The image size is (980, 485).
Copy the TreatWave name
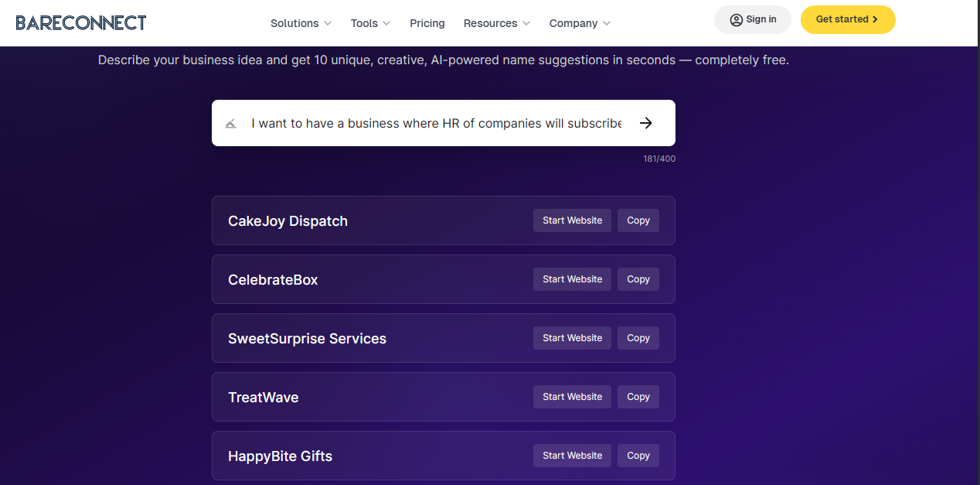tap(638, 396)
